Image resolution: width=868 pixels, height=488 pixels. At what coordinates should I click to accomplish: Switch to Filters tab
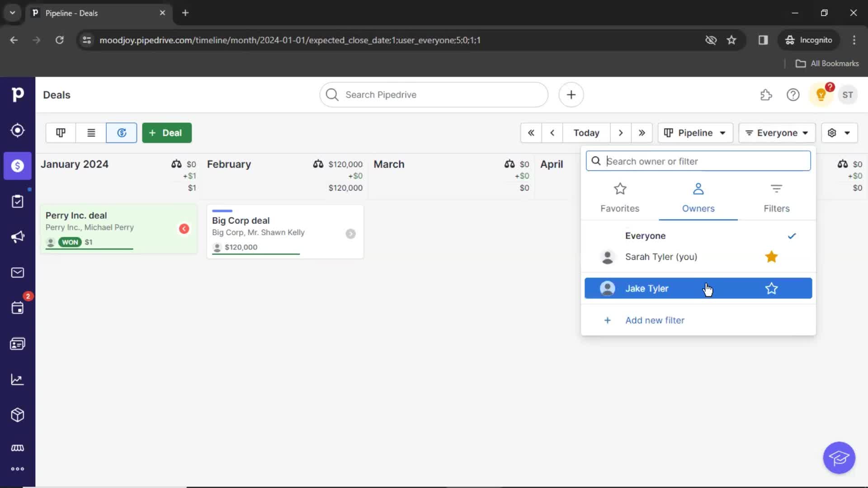click(x=777, y=198)
